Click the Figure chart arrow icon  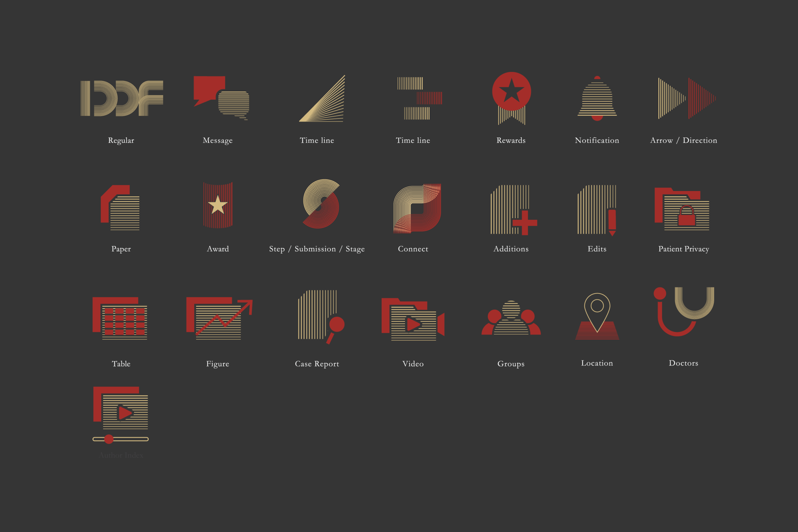(x=219, y=318)
